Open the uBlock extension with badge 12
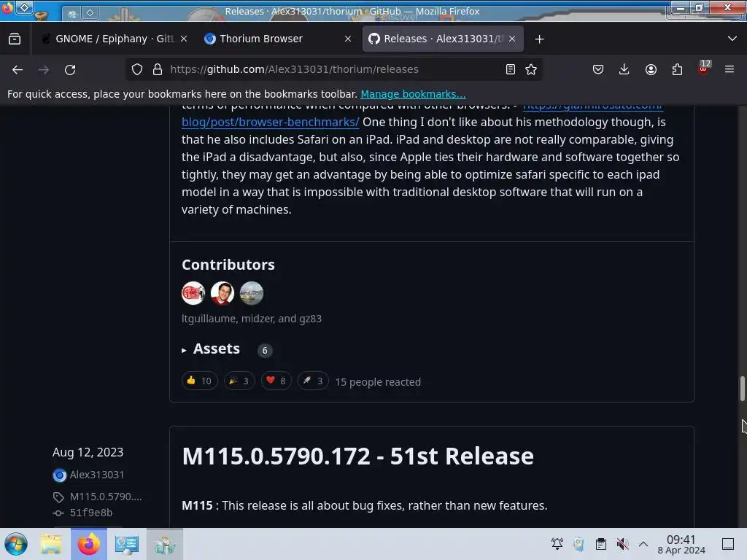The image size is (747, 560). point(704,68)
